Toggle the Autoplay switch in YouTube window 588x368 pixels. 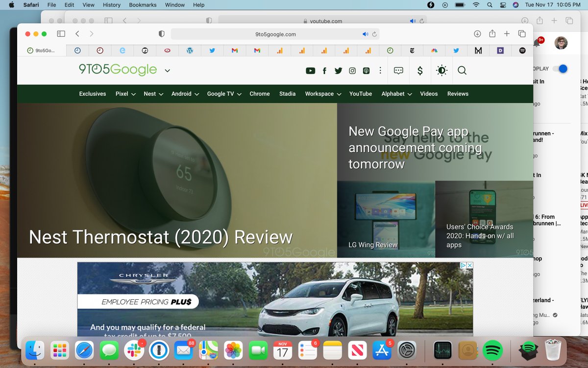pos(560,69)
